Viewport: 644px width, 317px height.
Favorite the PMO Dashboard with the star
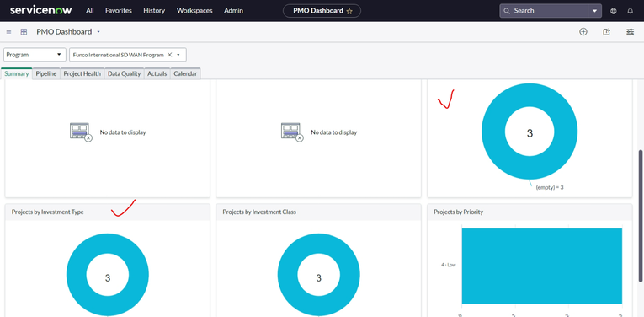349,11
